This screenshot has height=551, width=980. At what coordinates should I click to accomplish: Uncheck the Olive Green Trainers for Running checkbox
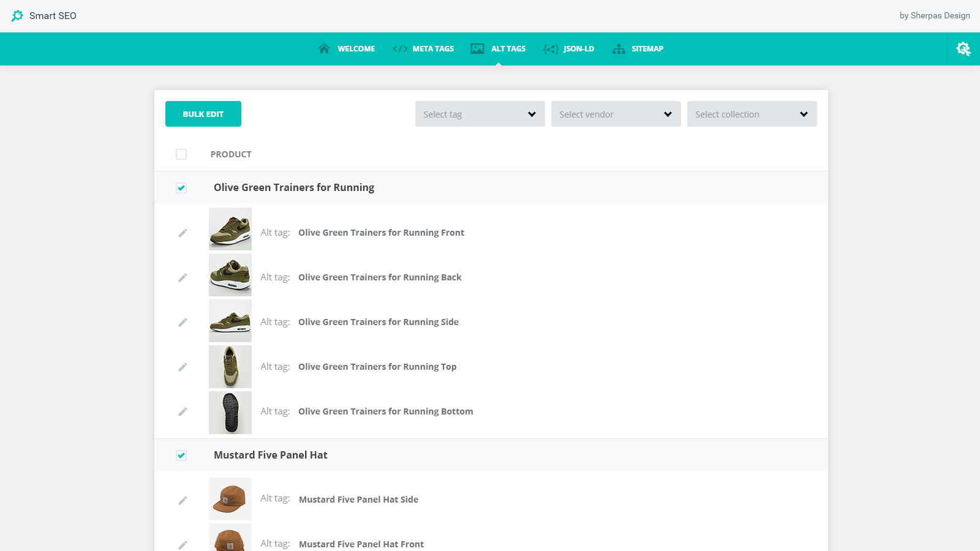coord(181,188)
